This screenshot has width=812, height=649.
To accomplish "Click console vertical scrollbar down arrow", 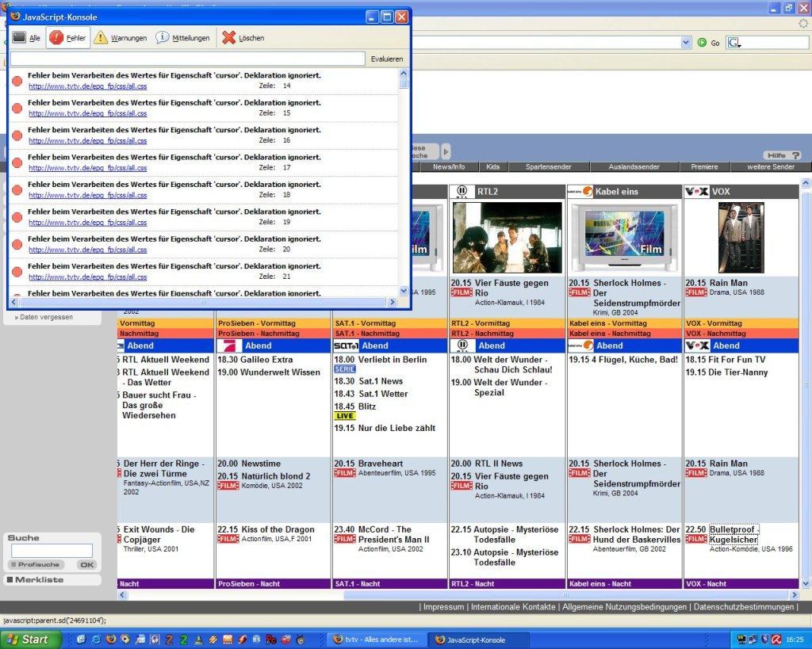I will point(404,292).
